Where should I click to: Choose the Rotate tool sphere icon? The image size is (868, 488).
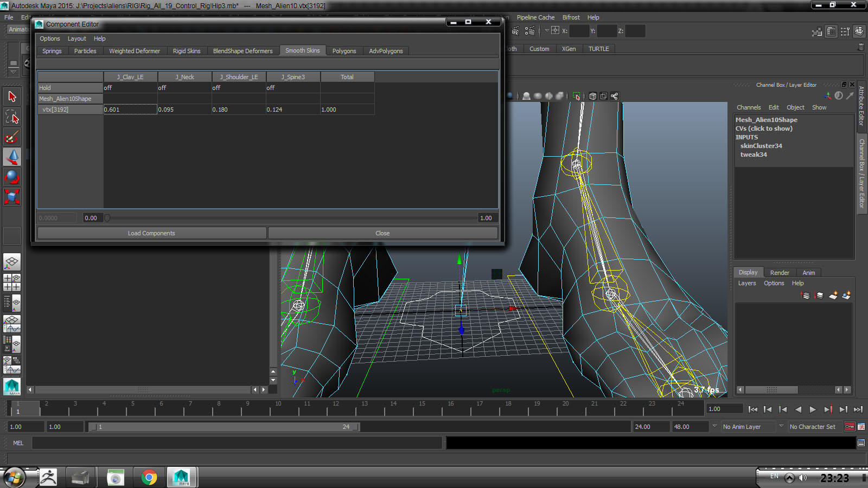click(x=12, y=177)
